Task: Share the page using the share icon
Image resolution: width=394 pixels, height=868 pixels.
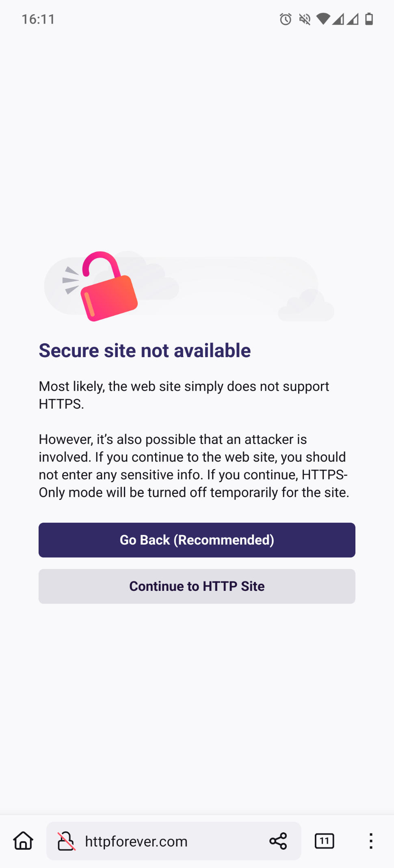Action: point(278,841)
